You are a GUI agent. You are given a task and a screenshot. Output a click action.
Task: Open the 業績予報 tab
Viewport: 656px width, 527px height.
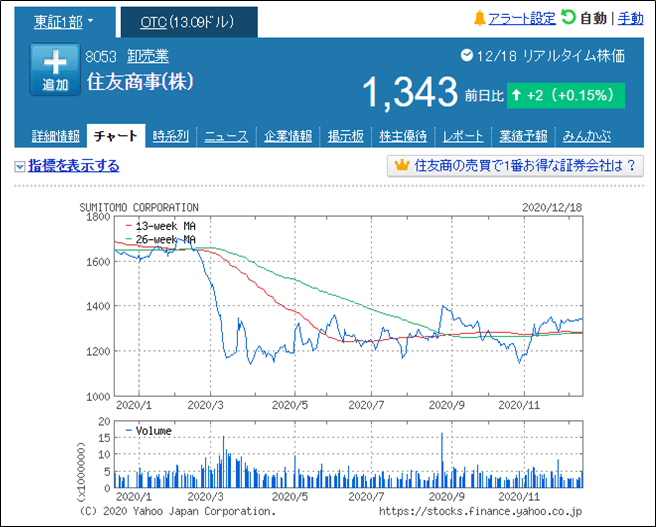click(523, 136)
